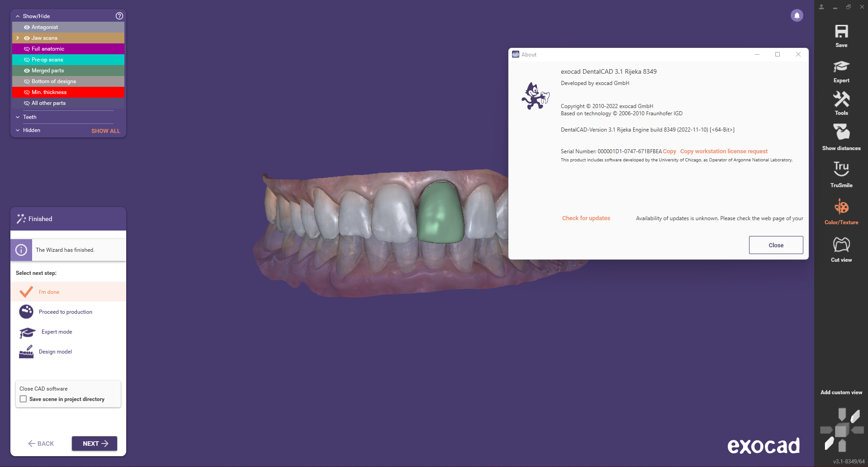Enable Save scene in project directory checkbox
Viewport: 868px width, 467px height.
tap(23, 399)
